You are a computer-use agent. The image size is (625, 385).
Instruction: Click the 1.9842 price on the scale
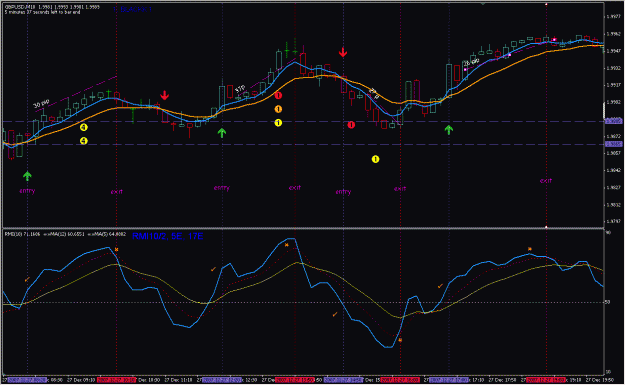pyautogui.click(x=613, y=171)
